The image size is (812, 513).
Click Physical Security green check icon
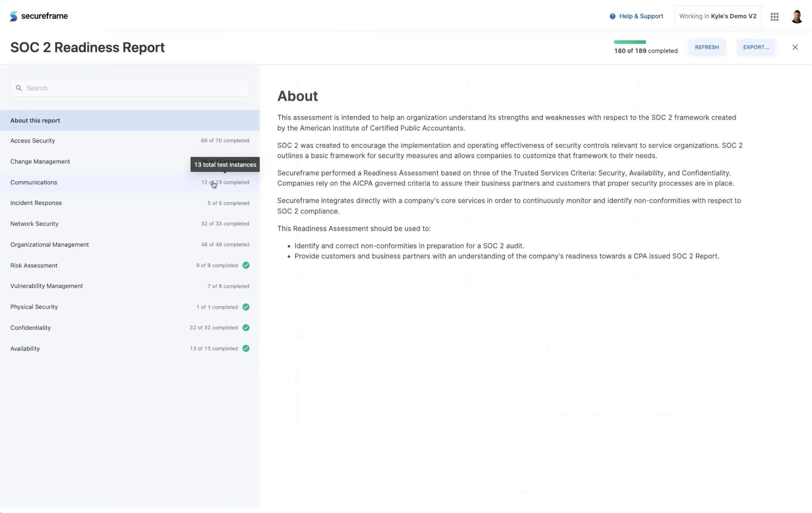(x=246, y=307)
